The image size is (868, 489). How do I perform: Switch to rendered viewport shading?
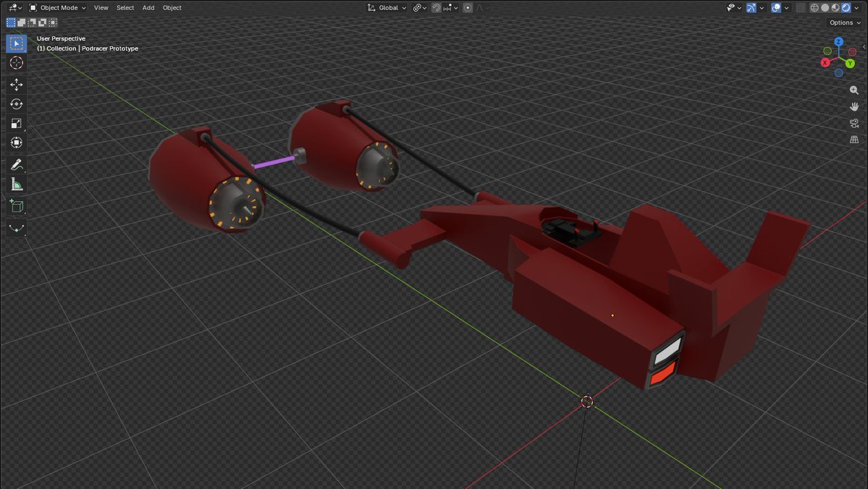[x=846, y=8]
